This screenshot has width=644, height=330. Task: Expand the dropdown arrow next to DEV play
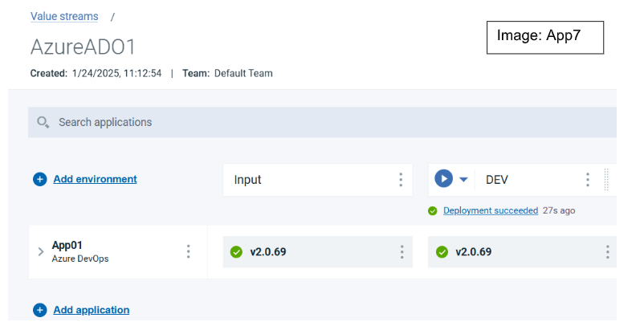coord(463,180)
